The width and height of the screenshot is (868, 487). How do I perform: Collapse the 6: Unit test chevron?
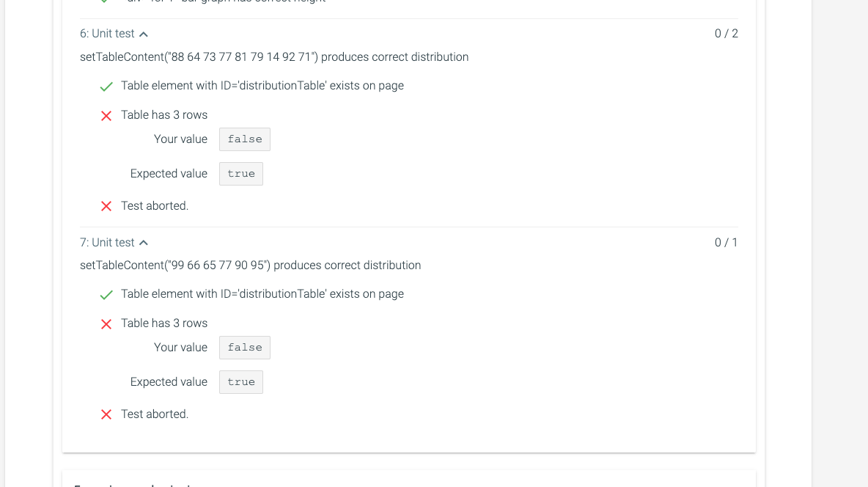[x=144, y=34]
